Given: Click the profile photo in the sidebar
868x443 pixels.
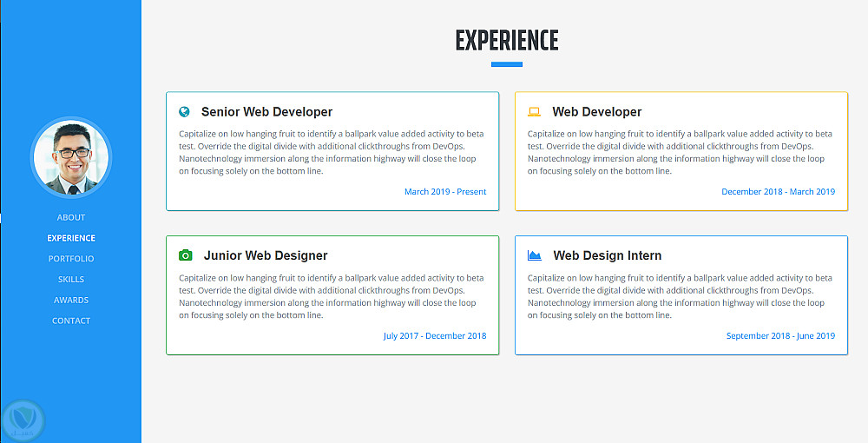Looking at the screenshot, I should pyautogui.click(x=71, y=157).
